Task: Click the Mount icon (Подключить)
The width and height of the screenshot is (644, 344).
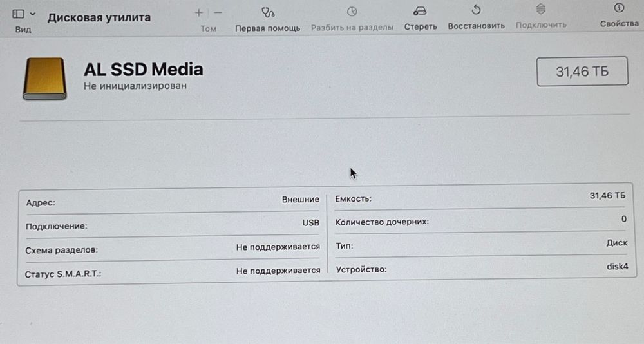Action: (x=541, y=9)
